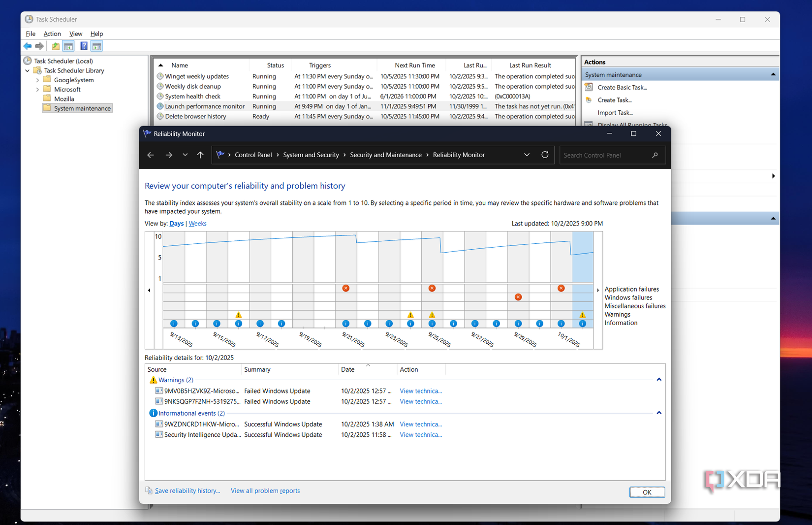Viewport: 812px width, 525px height.
Task: View technical details for 9MV0B5HZVK9Z update
Action: (x=421, y=391)
